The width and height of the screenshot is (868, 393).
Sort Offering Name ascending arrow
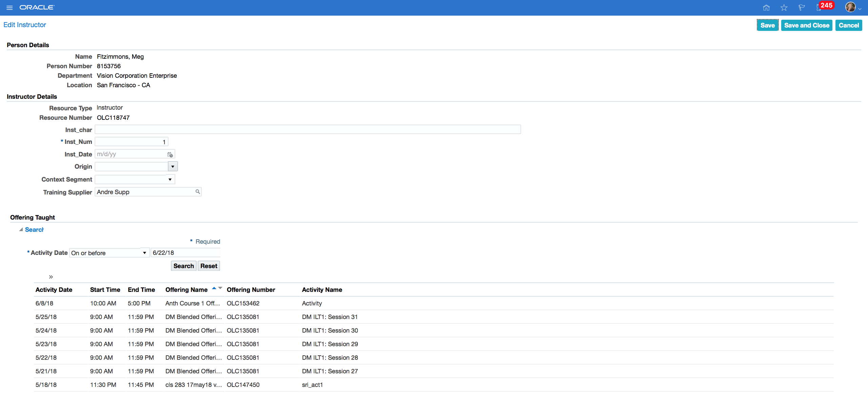coord(214,288)
